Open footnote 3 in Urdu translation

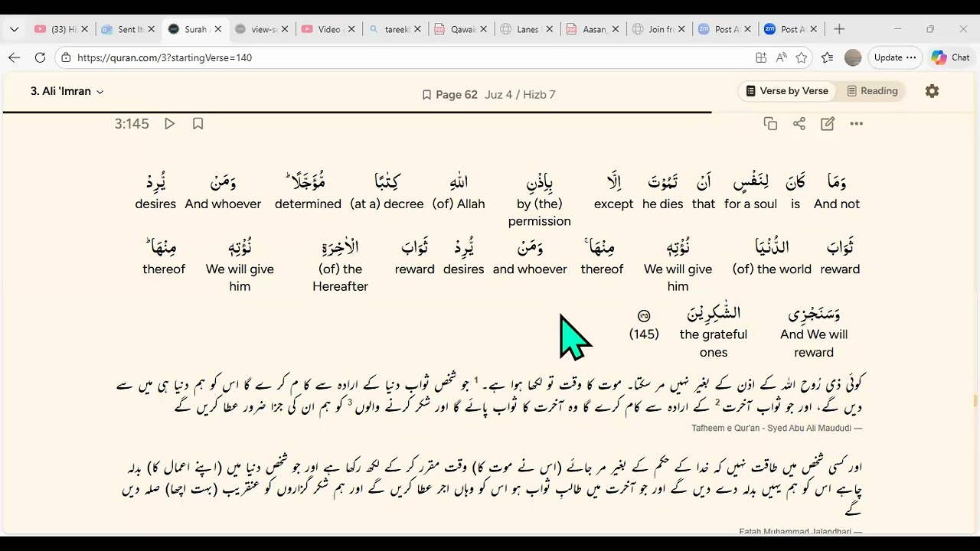[350, 402]
